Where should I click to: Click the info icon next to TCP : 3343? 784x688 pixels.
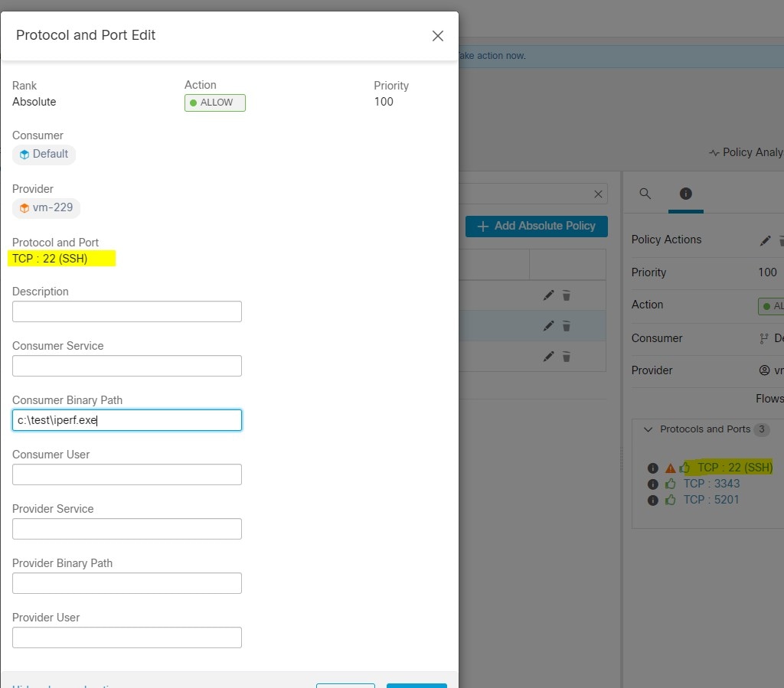[653, 484]
